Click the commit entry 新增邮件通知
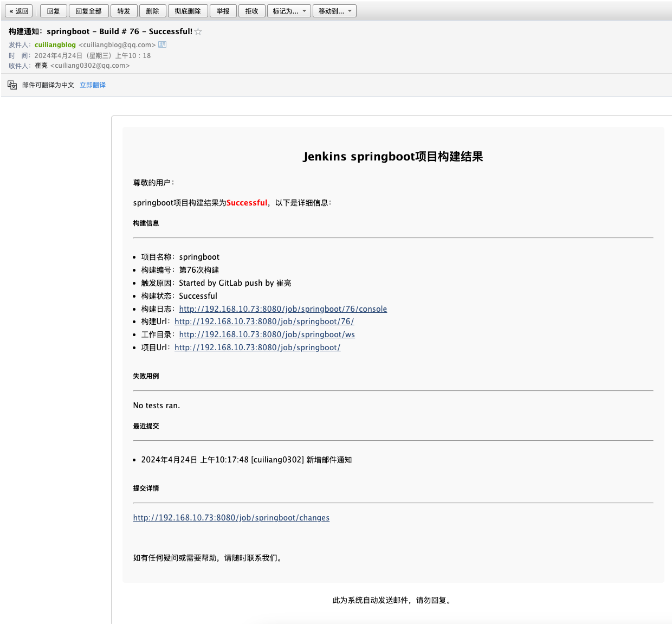 pyautogui.click(x=247, y=460)
